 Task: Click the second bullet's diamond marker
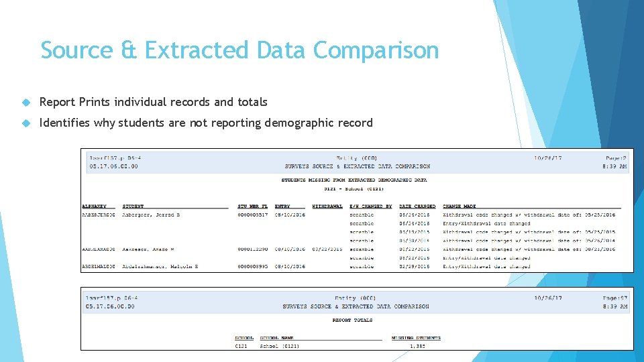(26, 123)
